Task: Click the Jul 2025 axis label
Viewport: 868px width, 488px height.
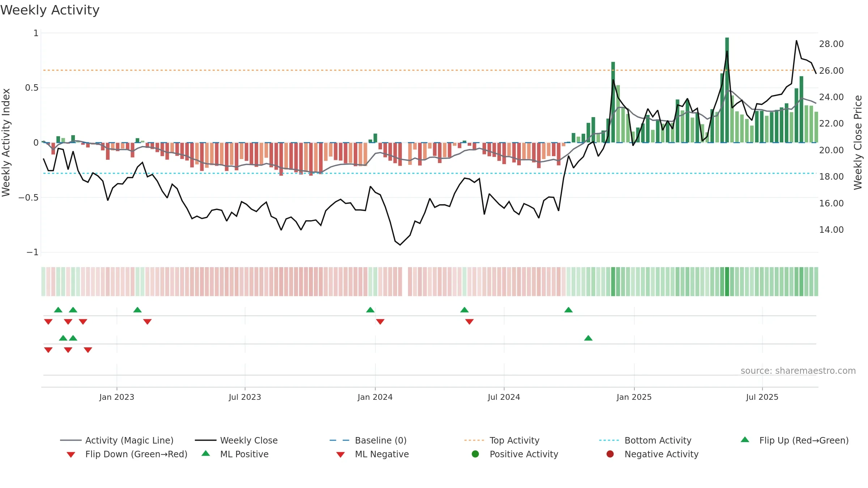Action: coord(762,397)
